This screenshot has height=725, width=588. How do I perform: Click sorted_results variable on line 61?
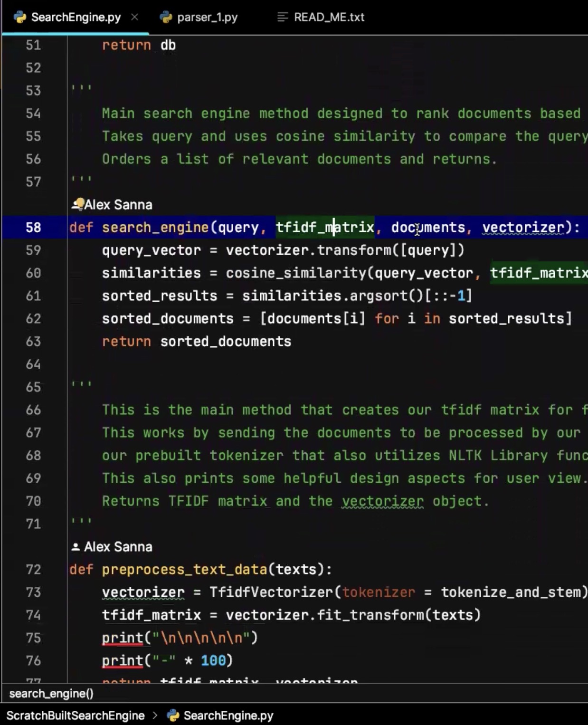pos(160,296)
